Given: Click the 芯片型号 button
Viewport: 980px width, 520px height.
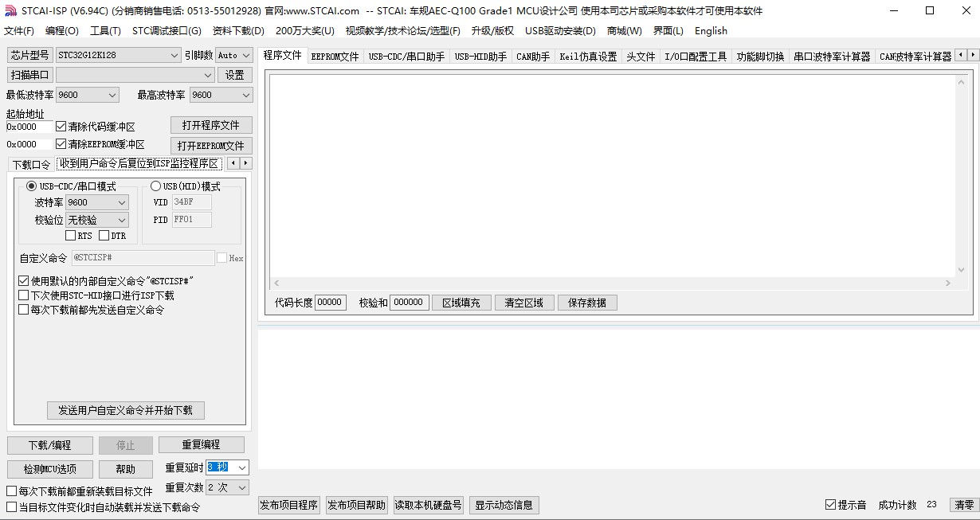Looking at the screenshot, I should pyautogui.click(x=30, y=55).
